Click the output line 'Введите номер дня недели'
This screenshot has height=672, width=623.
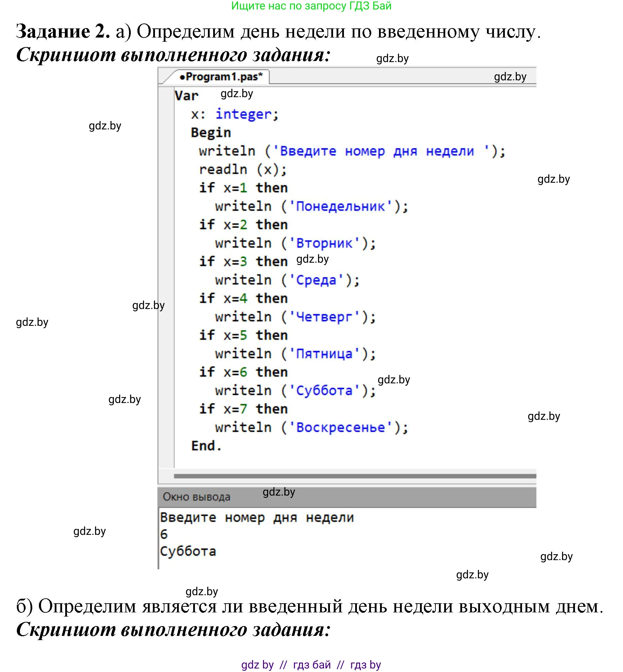pyautogui.click(x=257, y=518)
